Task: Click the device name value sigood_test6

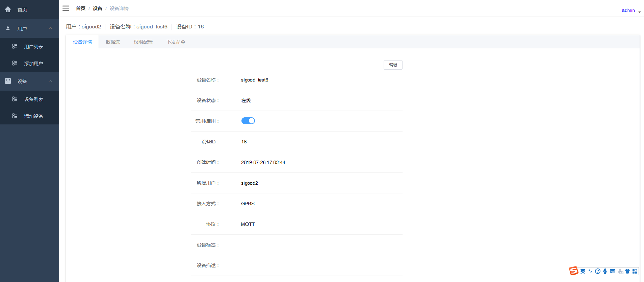Action: click(255, 80)
